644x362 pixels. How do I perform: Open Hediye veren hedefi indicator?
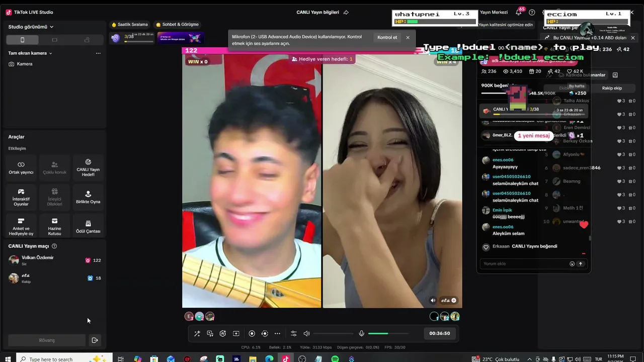coord(322,59)
